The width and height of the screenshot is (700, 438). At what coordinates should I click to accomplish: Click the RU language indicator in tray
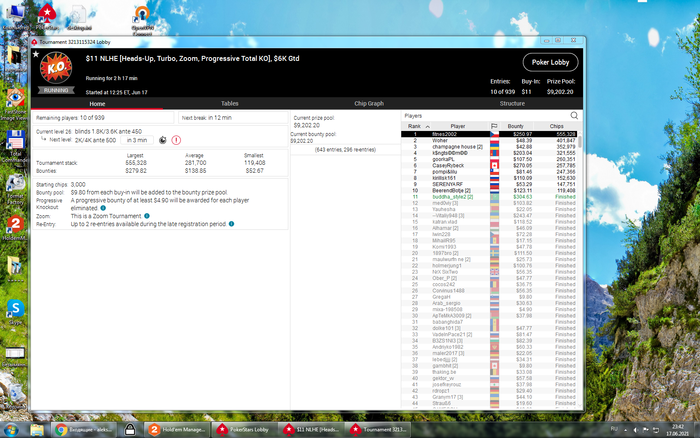(x=614, y=429)
